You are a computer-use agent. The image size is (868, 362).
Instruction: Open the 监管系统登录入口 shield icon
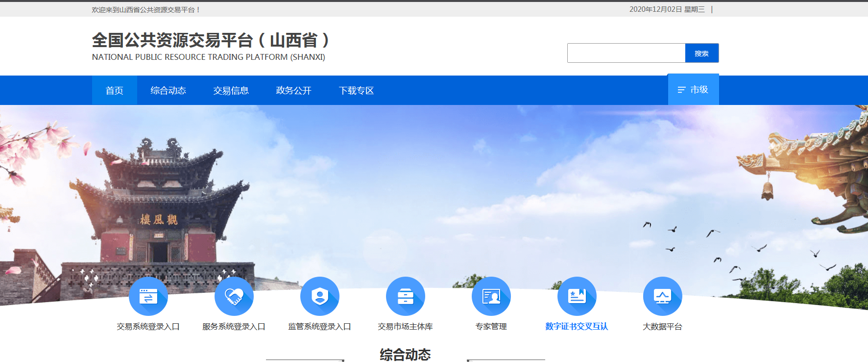(x=319, y=296)
